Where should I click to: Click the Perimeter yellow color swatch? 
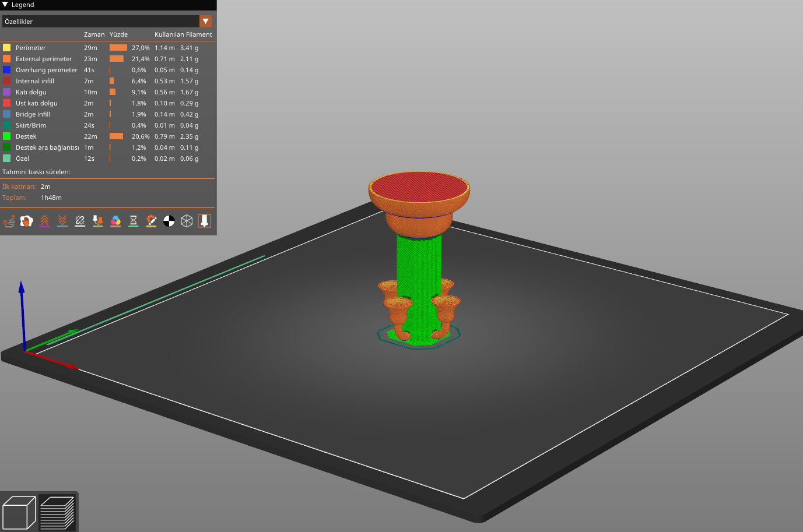[6, 48]
